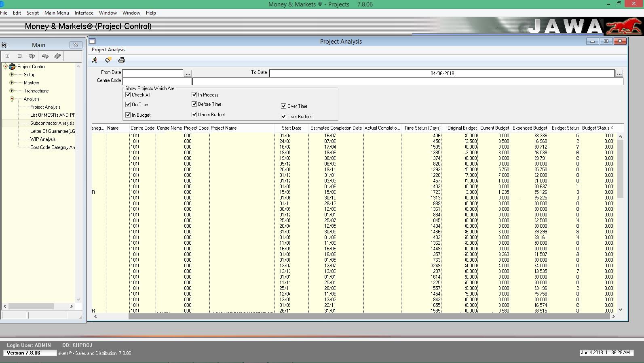Click the grid scroll-down arrow

click(621, 310)
